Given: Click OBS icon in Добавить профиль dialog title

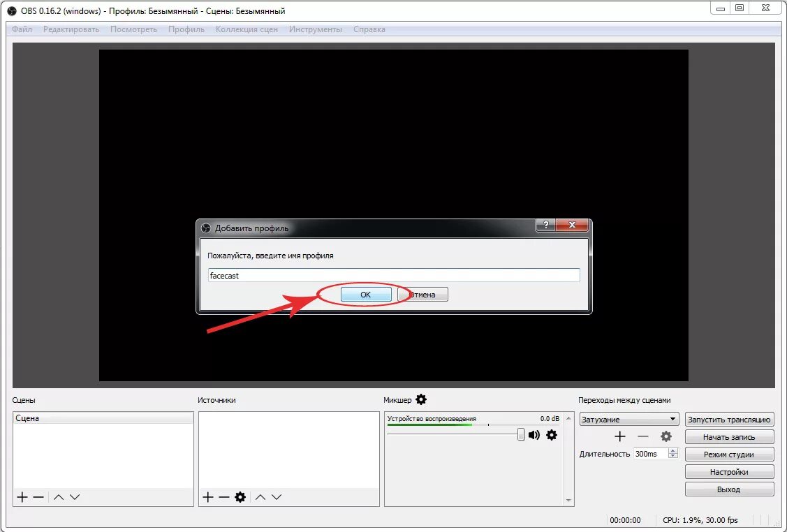Looking at the screenshot, I should tap(206, 228).
